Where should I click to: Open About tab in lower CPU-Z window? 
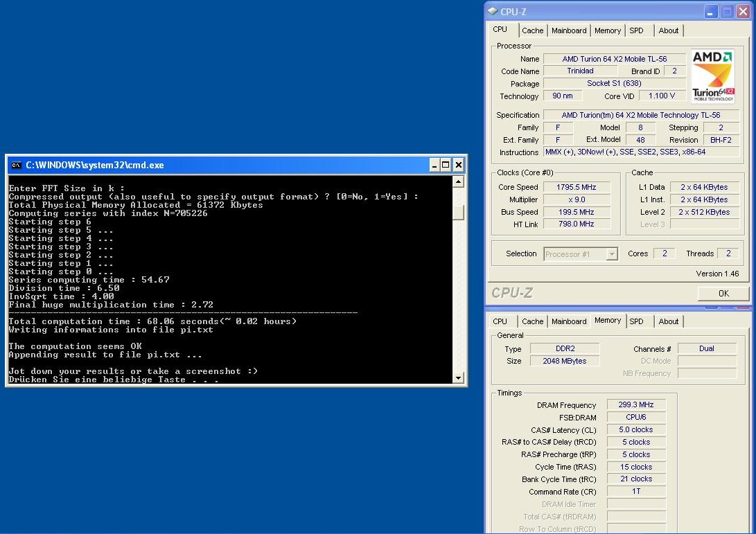[668, 321]
